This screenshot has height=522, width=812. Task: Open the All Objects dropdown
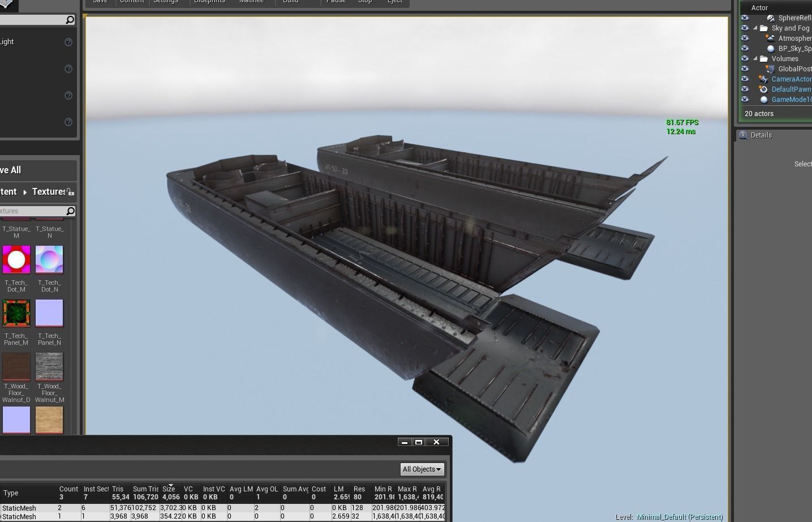pos(422,469)
